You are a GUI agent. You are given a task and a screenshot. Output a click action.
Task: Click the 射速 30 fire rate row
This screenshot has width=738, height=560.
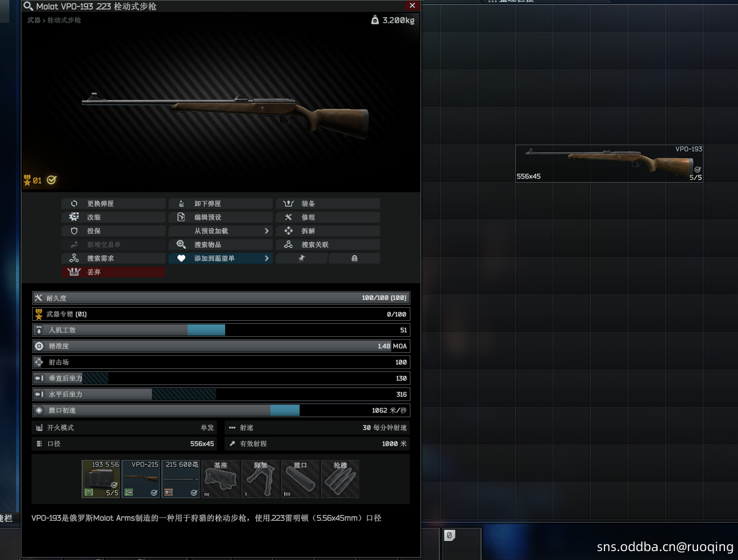pos(317,427)
